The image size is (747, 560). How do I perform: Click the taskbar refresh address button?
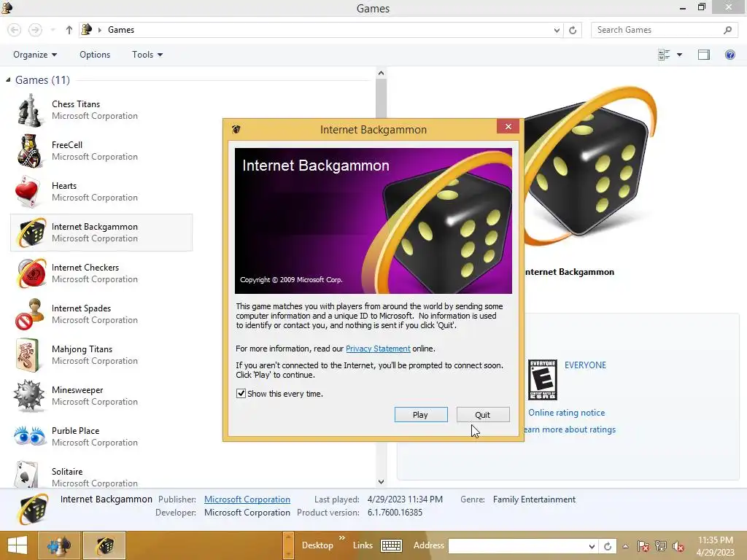coord(608,546)
